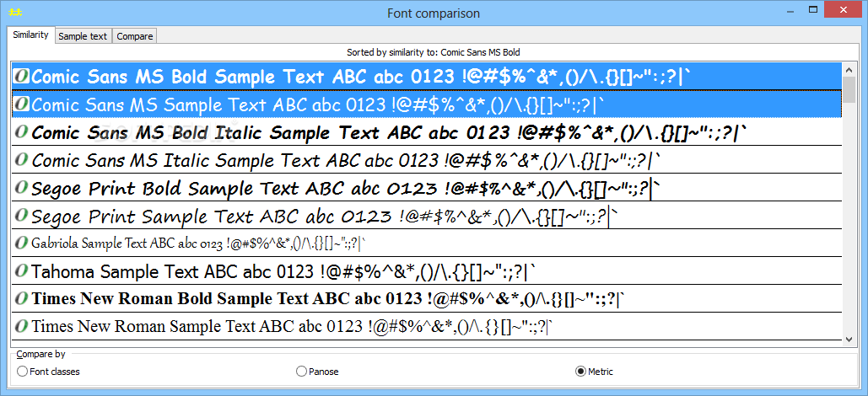Maximize the Font comparison window
The image size is (868, 396).
[813, 9]
